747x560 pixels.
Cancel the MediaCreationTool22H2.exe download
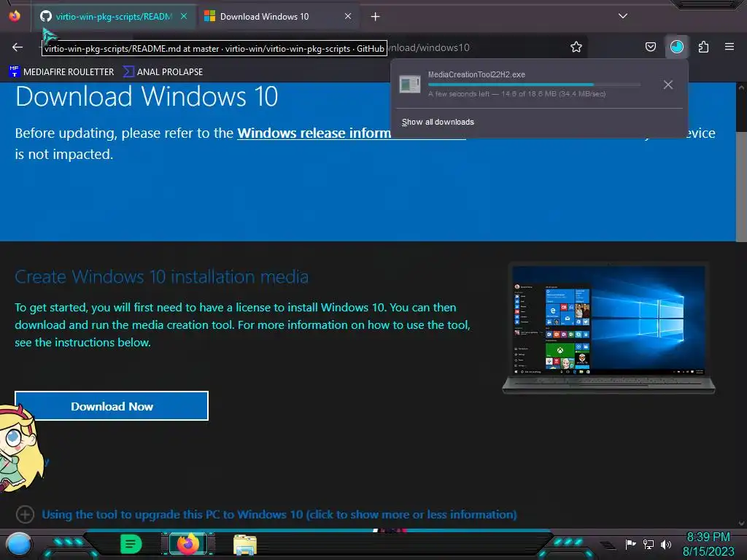pos(668,85)
